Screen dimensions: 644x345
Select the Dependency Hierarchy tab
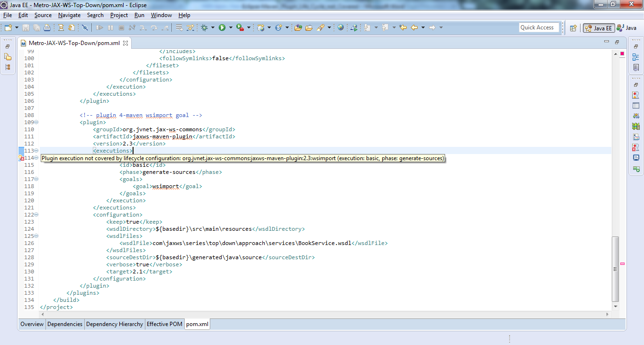[x=114, y=324]
